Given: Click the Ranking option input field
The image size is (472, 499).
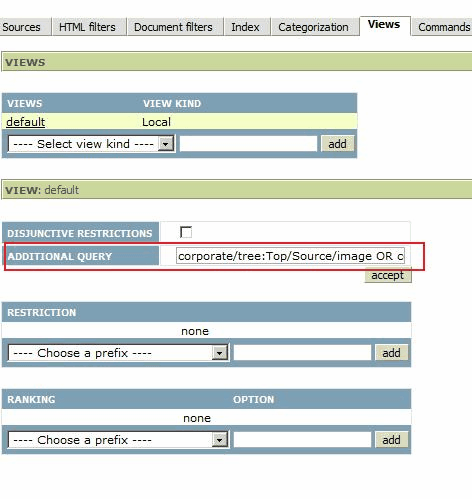Looking at the screenshot, I should pos(302,440).
